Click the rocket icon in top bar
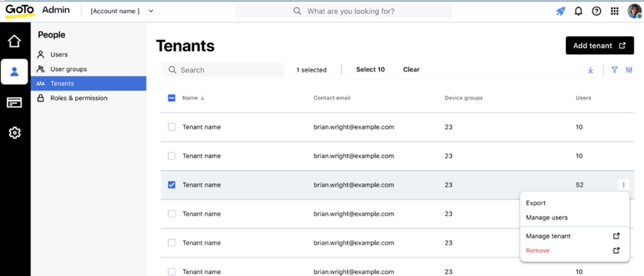 561,11
